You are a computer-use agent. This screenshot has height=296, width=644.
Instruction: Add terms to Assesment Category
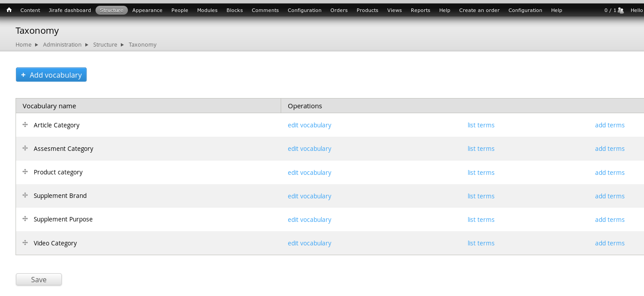[610, 149]
